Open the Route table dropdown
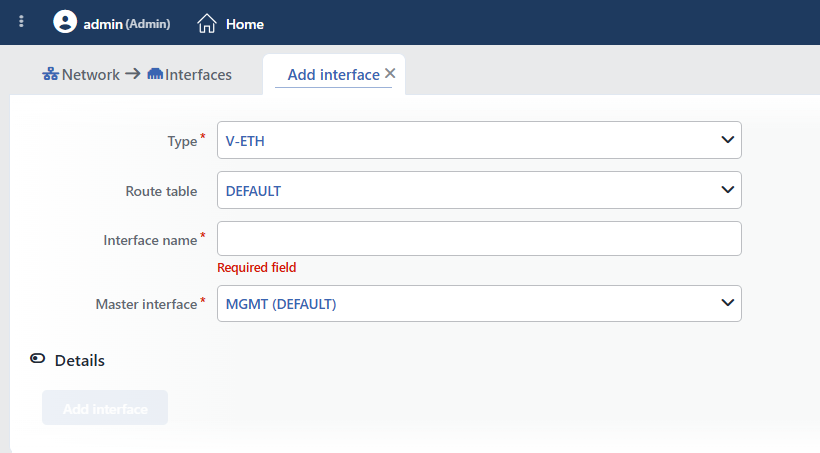 [479, 190]
